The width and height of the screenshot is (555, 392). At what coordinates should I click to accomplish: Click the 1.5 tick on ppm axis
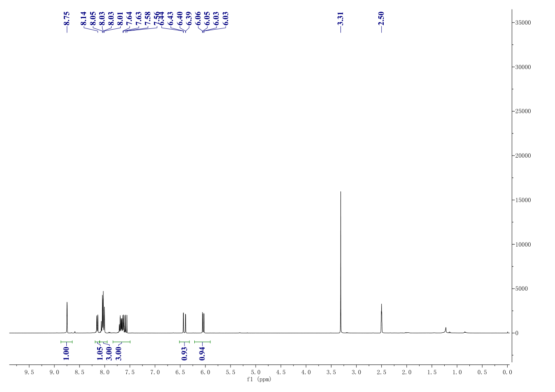click(x=432, y=372)
